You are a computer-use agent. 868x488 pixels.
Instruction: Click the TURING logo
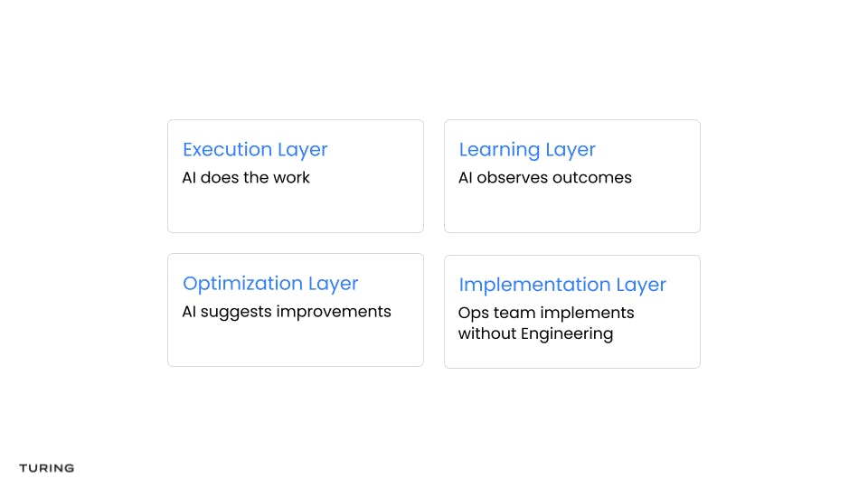point(46,468)
